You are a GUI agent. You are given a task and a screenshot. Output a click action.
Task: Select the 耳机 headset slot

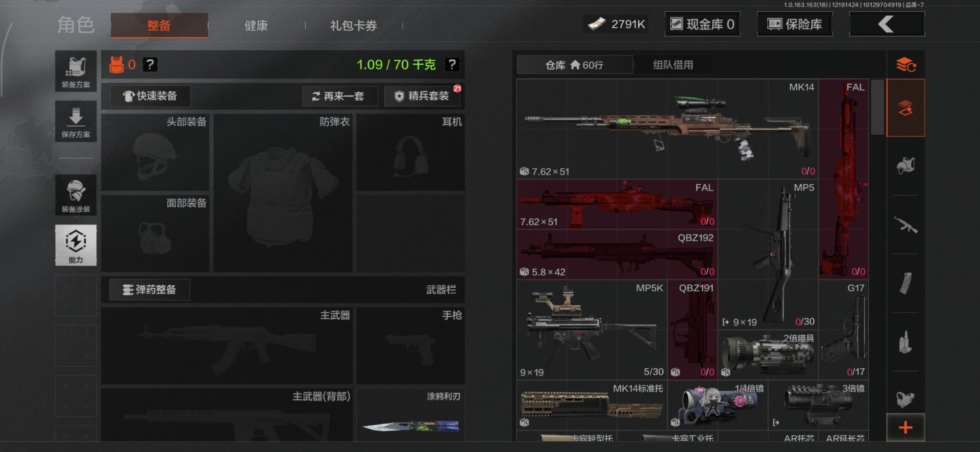(410, 152)
